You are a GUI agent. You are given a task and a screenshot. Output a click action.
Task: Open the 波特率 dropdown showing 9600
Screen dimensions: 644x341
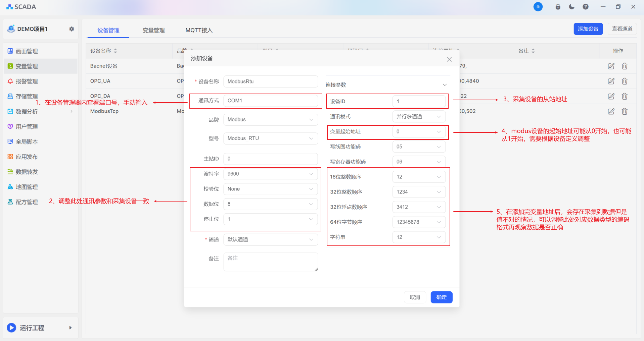[x=270, y=174]
